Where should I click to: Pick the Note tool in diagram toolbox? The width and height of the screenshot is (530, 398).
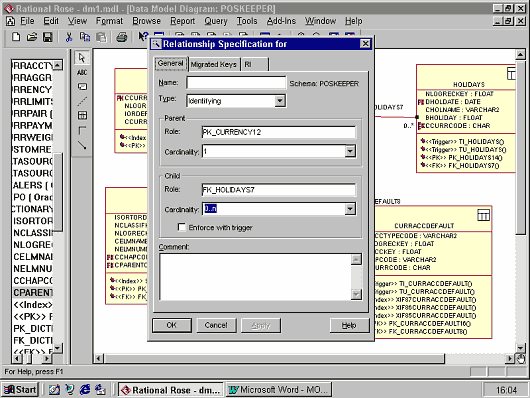tap(82, 87)
